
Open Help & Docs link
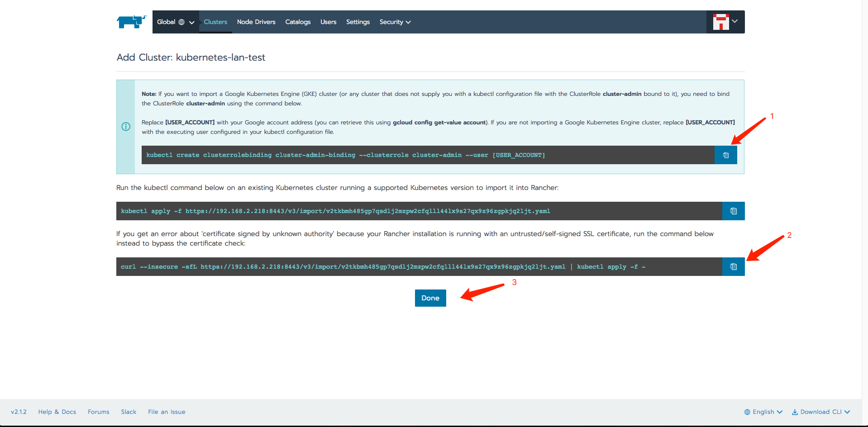(57, 412)
